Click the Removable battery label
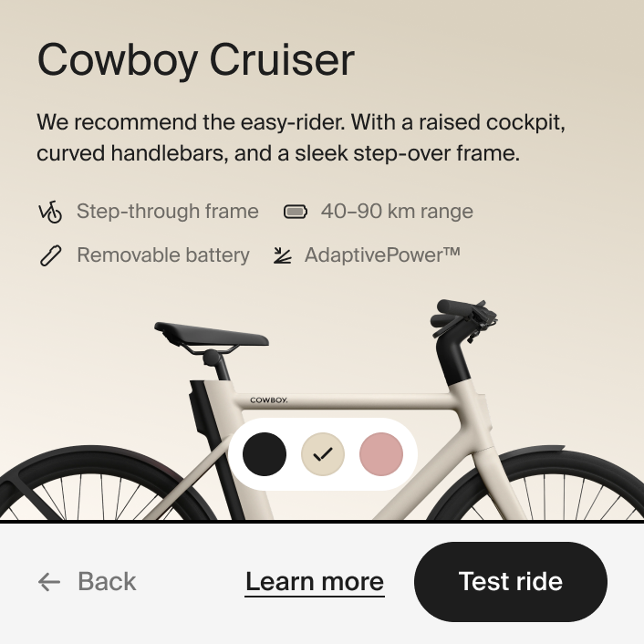 click(163, 255)
